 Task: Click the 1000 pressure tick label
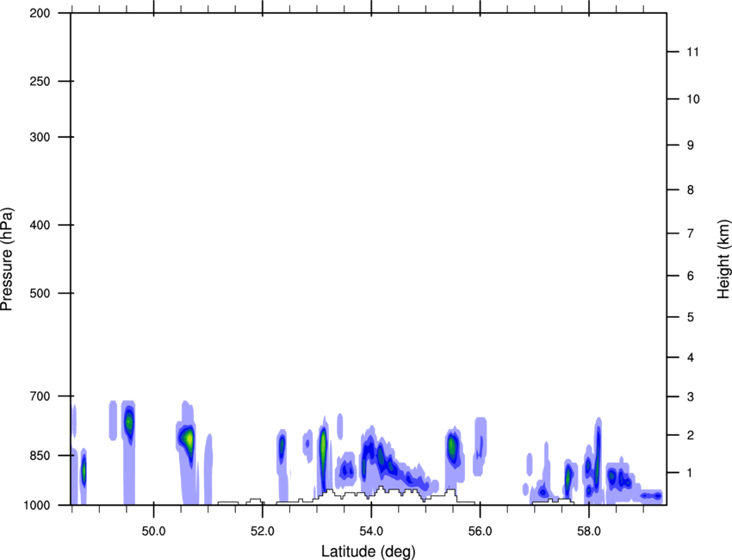pos(37,505)
